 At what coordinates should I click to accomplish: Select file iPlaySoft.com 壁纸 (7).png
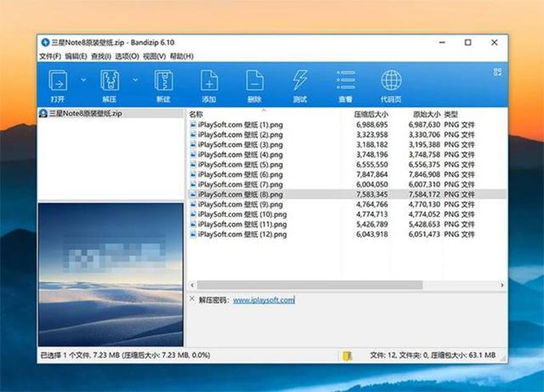pyautogui.click(x=241, y=185)
